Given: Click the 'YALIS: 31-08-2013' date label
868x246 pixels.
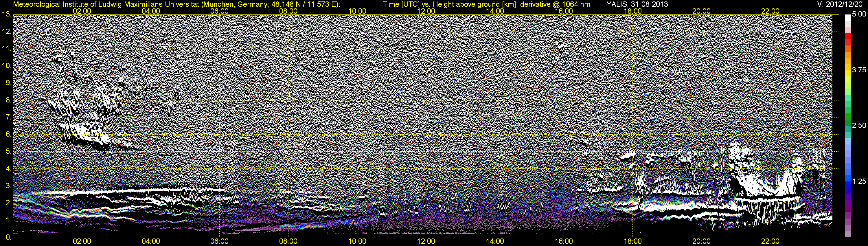Looking at the screenshot, I should pos(637,4).
